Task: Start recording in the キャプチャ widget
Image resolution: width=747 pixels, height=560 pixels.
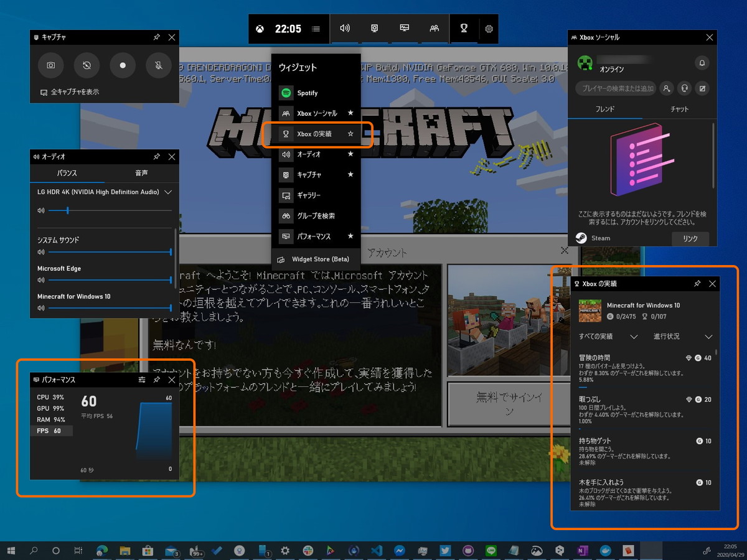Action: point(122,65)
